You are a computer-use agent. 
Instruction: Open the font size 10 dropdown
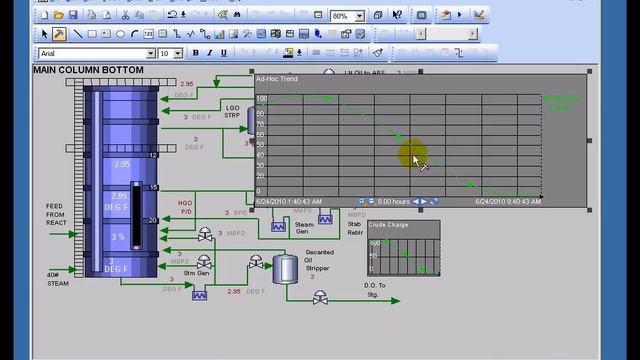click(x=178, y=53)
